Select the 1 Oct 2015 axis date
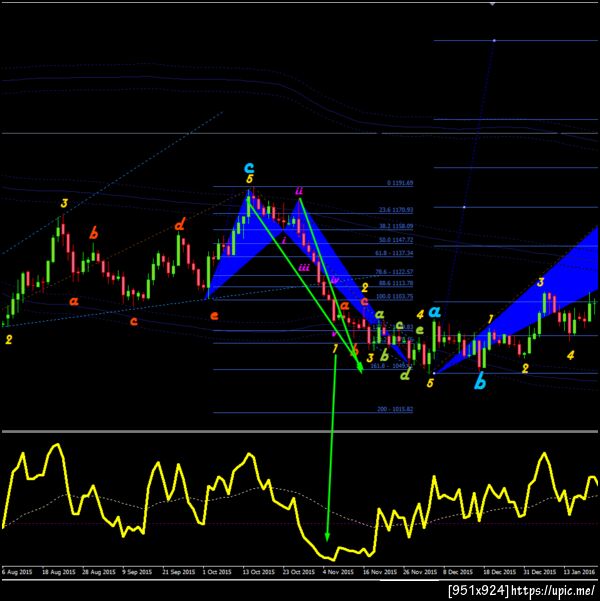This screenshot has width=600, height=601. pyautogui.click(x=217, y=572)
